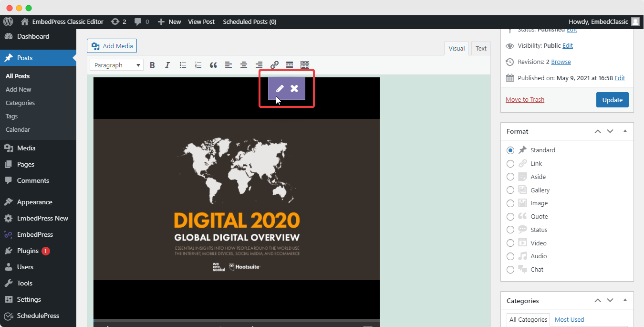Align text left

pos(229,65)
